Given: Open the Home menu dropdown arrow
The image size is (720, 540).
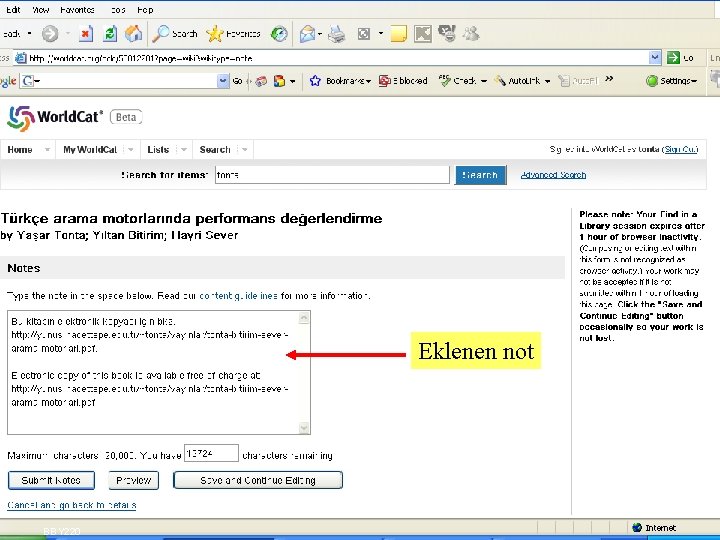Looking at the screenshot, I should (x=47, y=150).
